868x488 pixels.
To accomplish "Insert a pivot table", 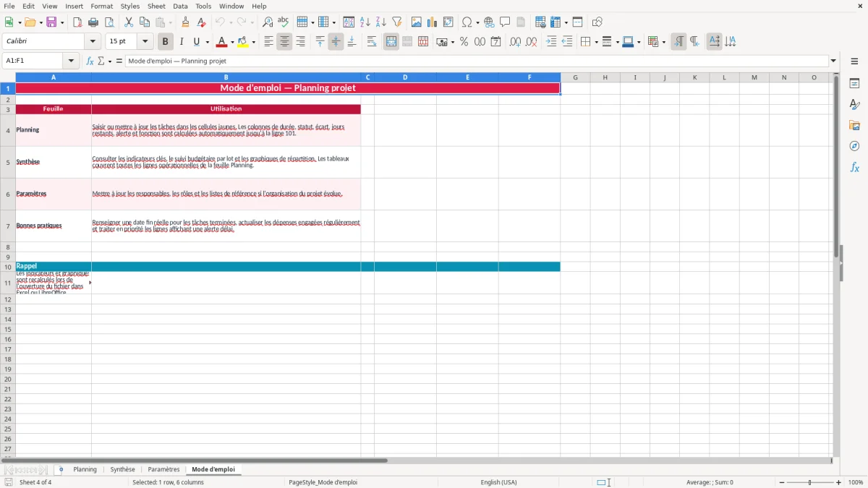I will point(448,22).
